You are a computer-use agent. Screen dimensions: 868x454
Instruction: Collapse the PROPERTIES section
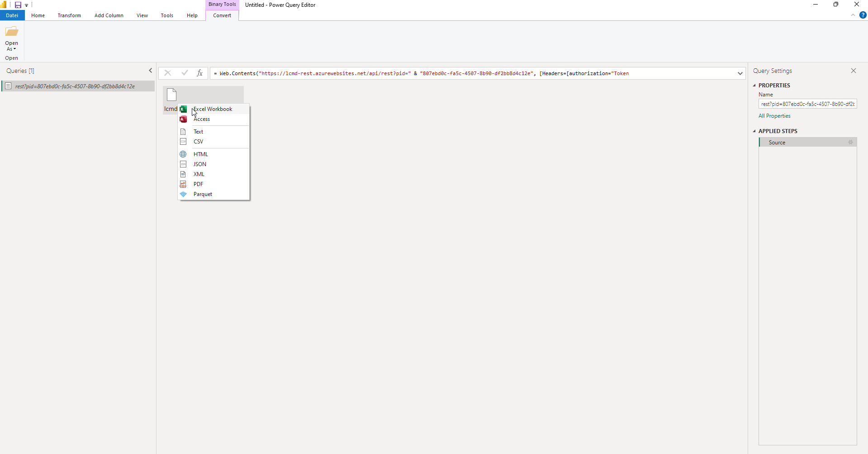tap(754, 85)
